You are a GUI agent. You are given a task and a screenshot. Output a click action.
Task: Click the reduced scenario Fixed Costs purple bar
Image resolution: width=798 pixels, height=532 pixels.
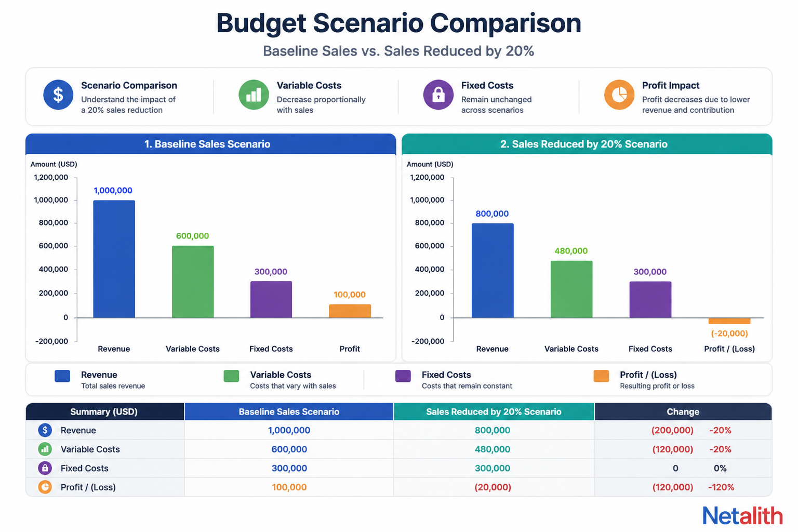point(650,299)
